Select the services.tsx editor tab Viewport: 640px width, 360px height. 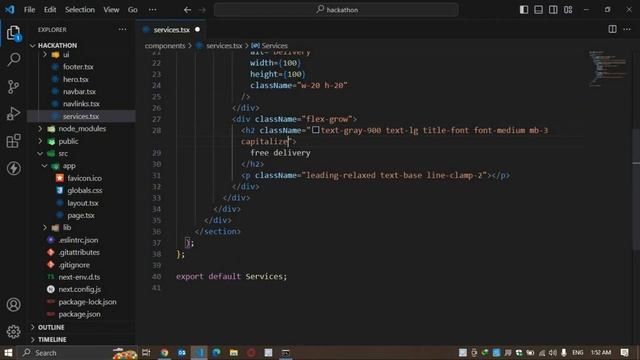(x=171, y=30)
